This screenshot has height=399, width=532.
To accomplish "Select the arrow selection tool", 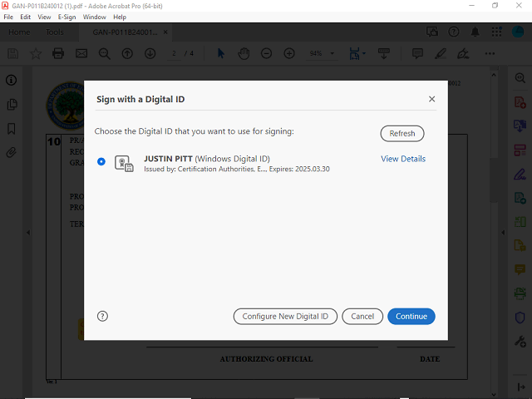I will point(221,53).
